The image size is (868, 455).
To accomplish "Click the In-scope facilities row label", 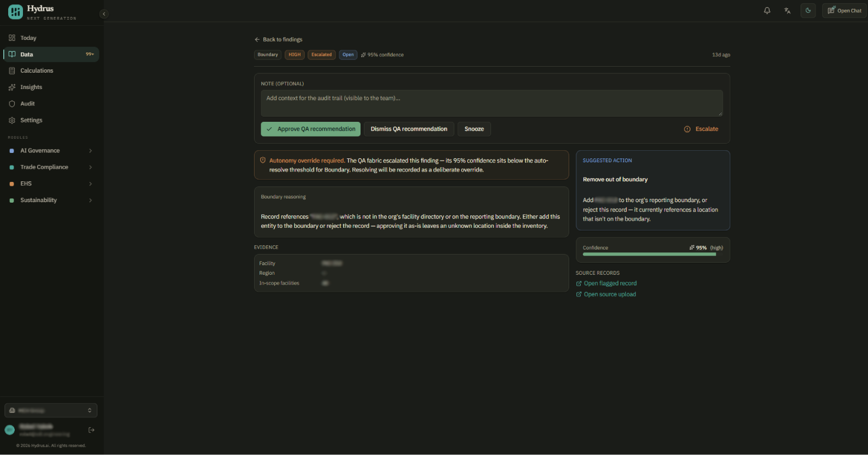I will [279, 283].
